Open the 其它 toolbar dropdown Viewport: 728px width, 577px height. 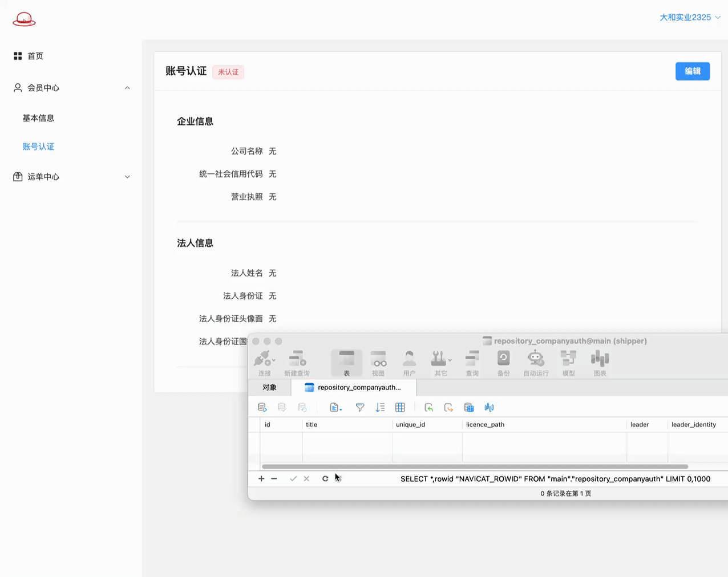point(441,363)
